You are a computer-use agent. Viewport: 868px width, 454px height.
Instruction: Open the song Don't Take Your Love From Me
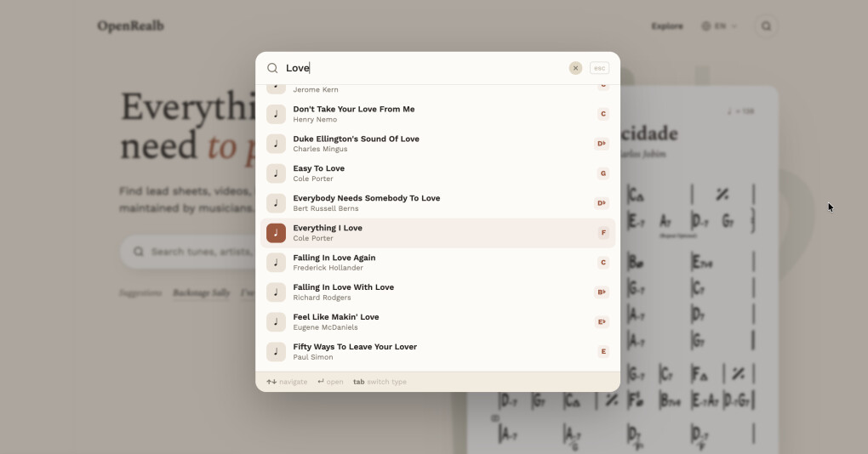coord(438,114)
